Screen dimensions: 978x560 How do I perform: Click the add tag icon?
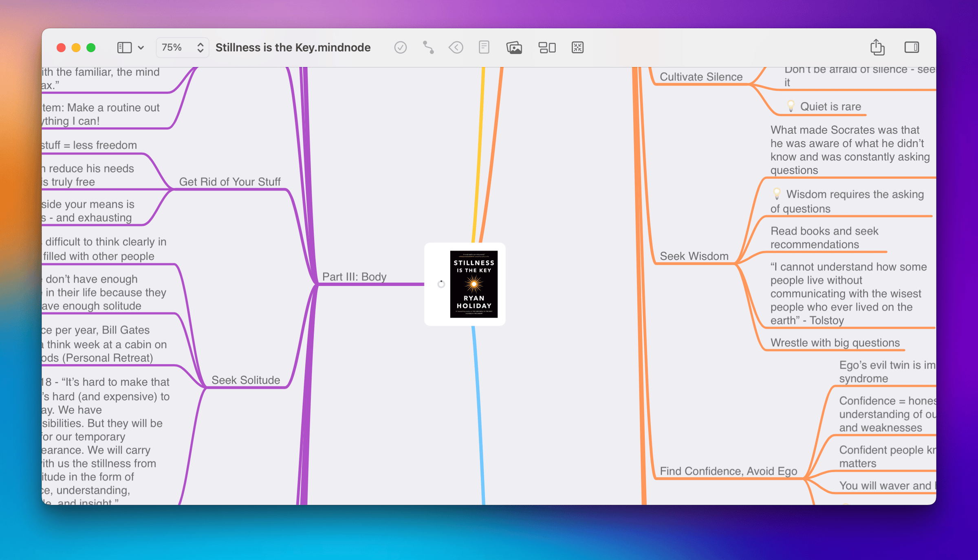456,48
